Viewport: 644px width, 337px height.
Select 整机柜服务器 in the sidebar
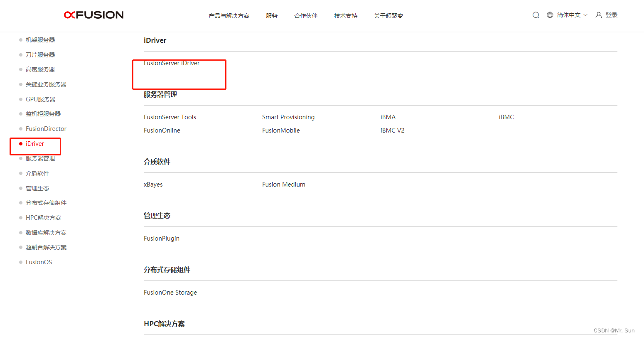pyautogui.click(x=43, y=114)
